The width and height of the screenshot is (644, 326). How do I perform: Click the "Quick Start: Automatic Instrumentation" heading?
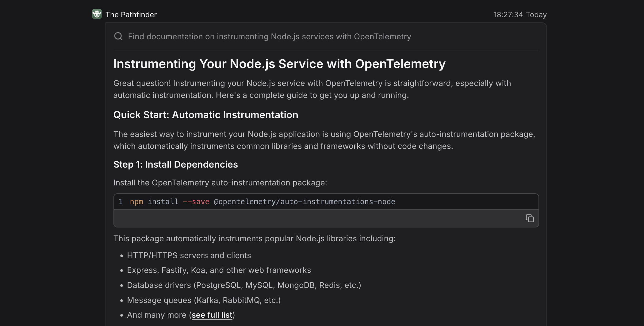tap(206, 115)
